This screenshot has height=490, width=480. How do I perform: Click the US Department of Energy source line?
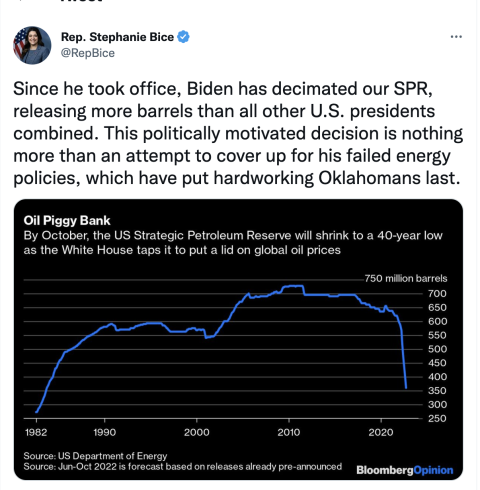tap(95, 456)
